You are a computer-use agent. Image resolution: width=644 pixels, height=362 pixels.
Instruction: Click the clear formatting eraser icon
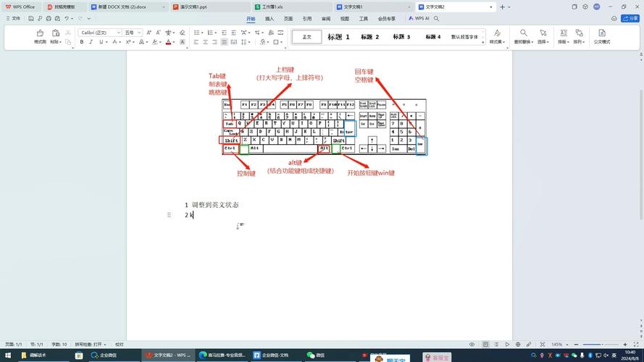tap(182, 33)
